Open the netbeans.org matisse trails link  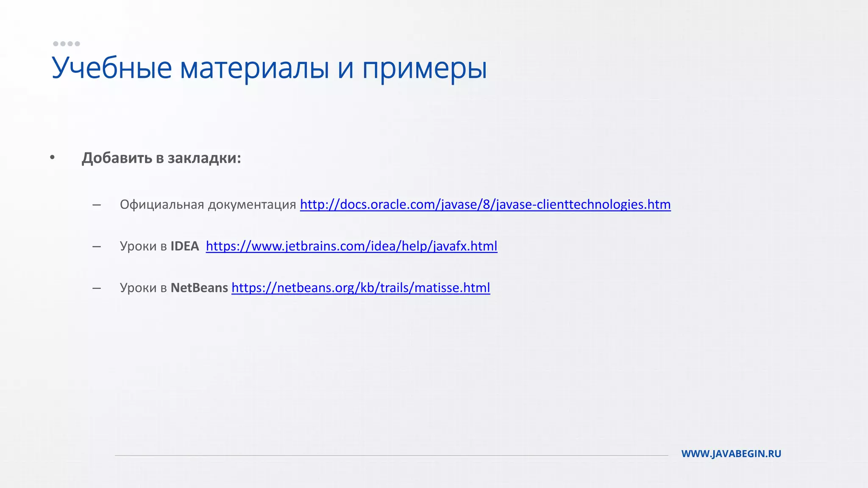pyautogui.click(x=361, y=288)
